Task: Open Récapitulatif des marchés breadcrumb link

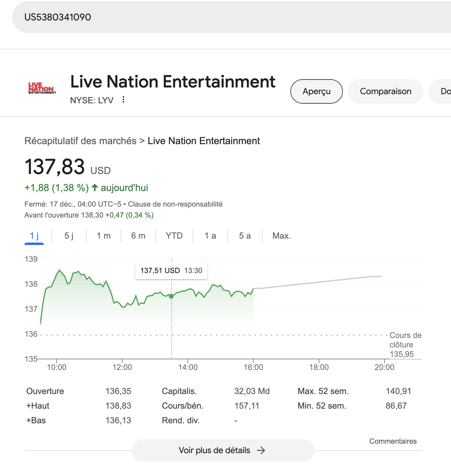Action: [80, 141]
